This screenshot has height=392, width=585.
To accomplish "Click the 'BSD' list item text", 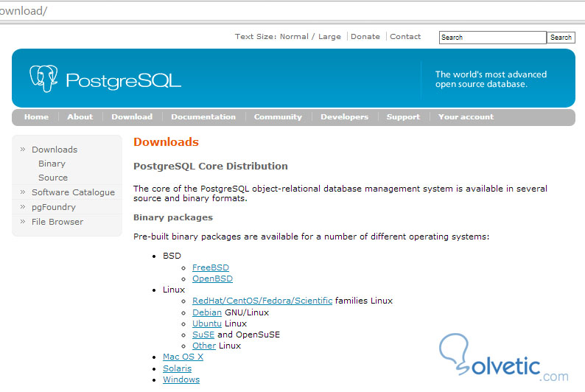I will (x=172, y=256).
